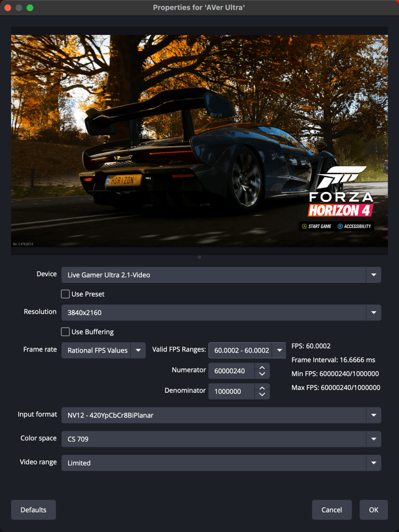Click the Numerator increment arrow
399x532 pixels.
click(x=262, y=368)
